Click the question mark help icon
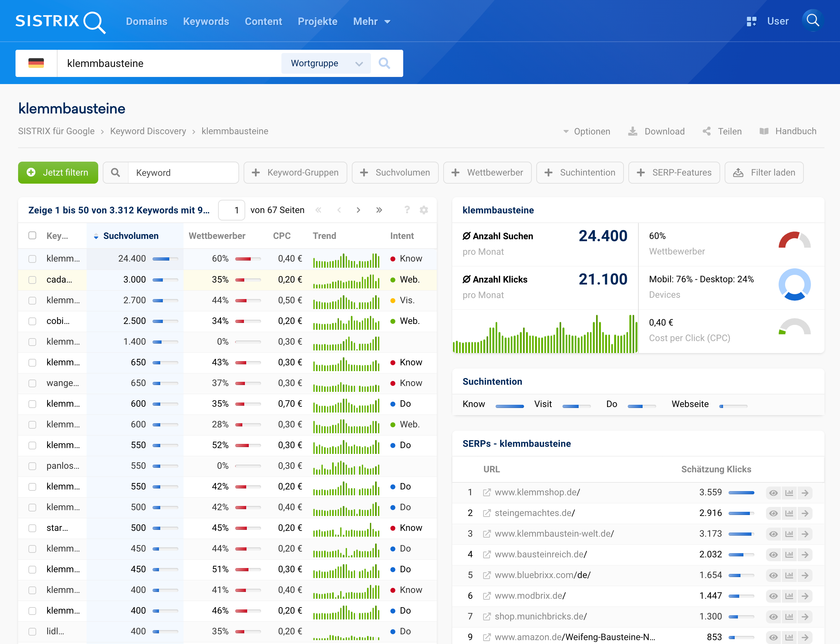This screenshot has width=840, height=644. click(x=407, y=210)
